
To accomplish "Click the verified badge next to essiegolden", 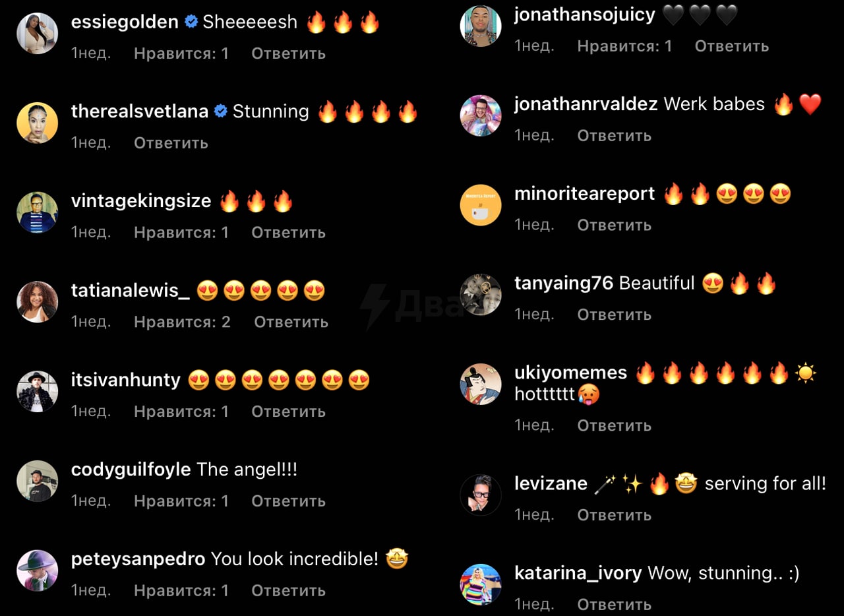I will 191,22.
